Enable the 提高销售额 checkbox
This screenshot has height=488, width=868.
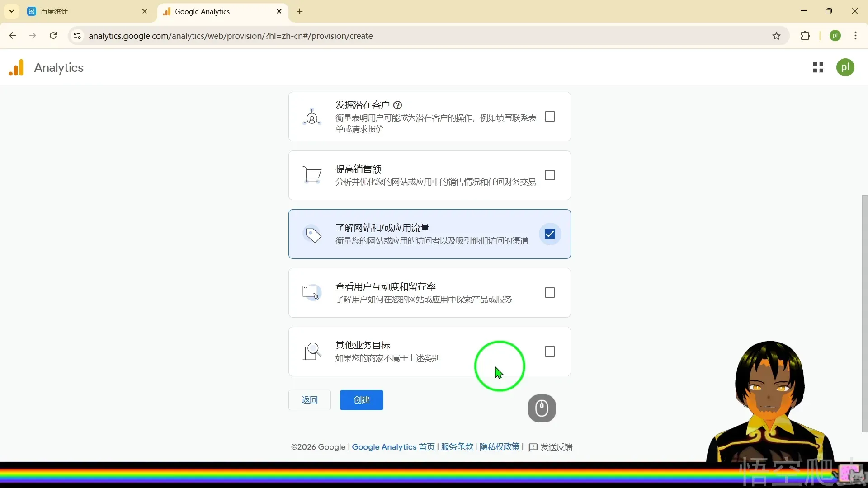pos(550,175)
